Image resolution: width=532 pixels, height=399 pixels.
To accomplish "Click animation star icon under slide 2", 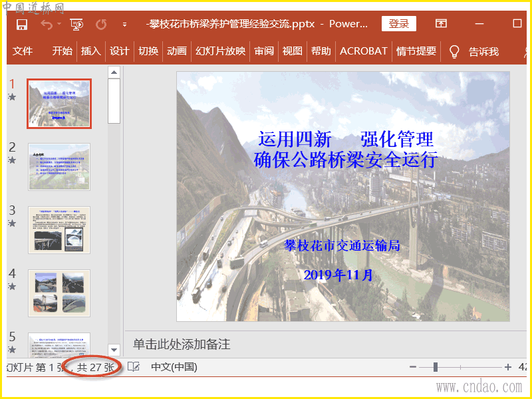I will [x=12, y=160].
